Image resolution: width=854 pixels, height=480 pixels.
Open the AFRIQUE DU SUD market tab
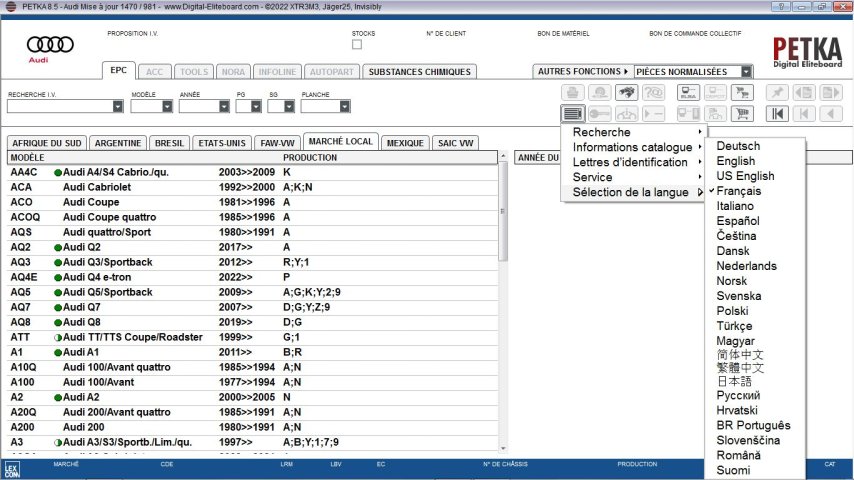click(47, 143)
